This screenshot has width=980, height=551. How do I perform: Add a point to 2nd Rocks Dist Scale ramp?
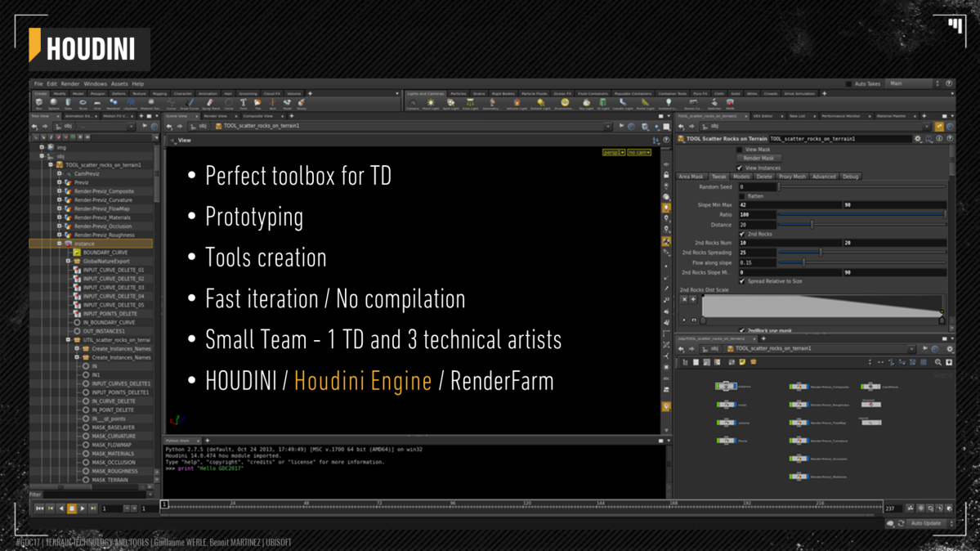(x=692, y=299)
